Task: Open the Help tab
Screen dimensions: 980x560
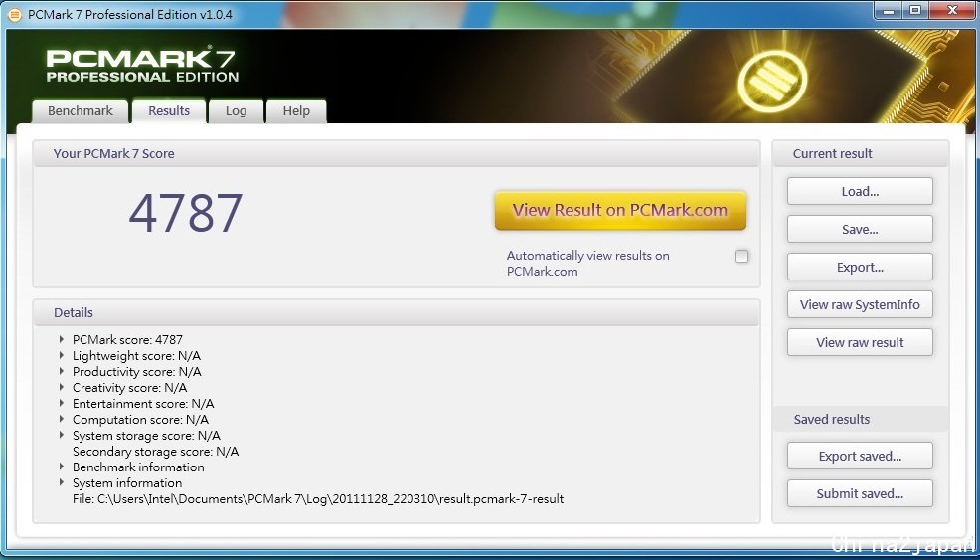Action: coord(296,111)
